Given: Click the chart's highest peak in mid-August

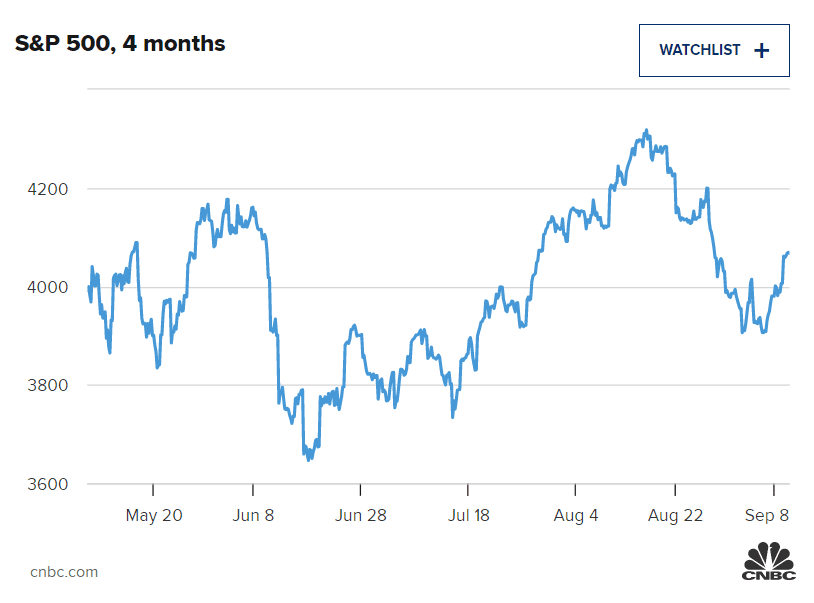Looking at the screenshot, I should coord(647,130).
